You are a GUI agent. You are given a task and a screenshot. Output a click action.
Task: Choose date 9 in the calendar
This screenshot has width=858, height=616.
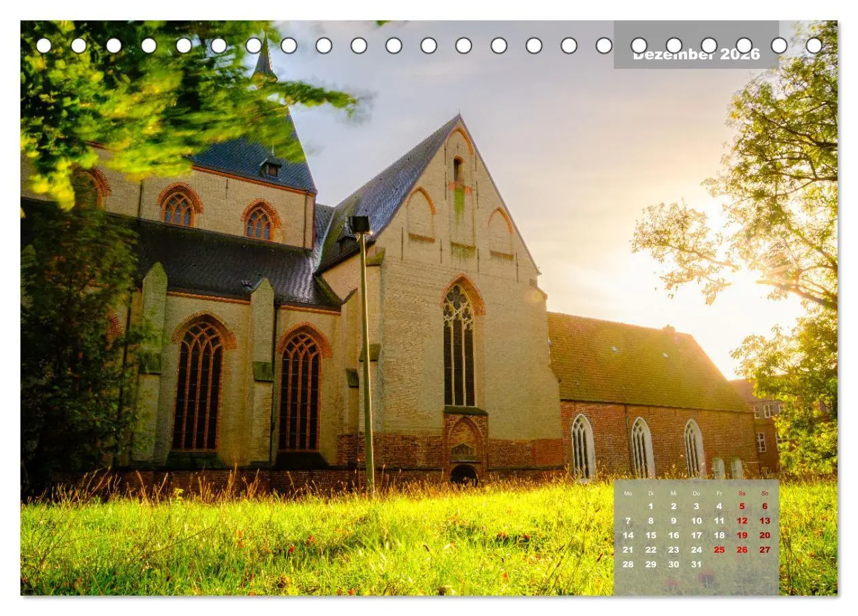tap(673, 521)
